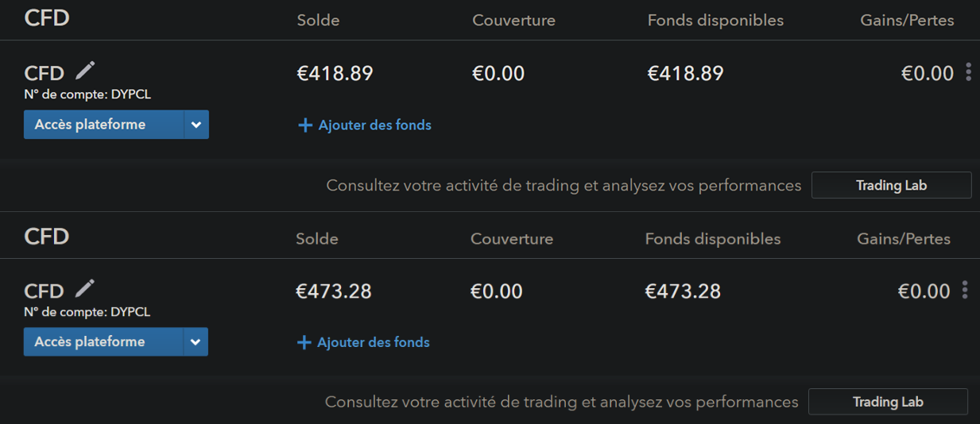Open the three-dot menu for the €418.89 account
Screen dimensions: 980x424
click(x=968, y=72)
